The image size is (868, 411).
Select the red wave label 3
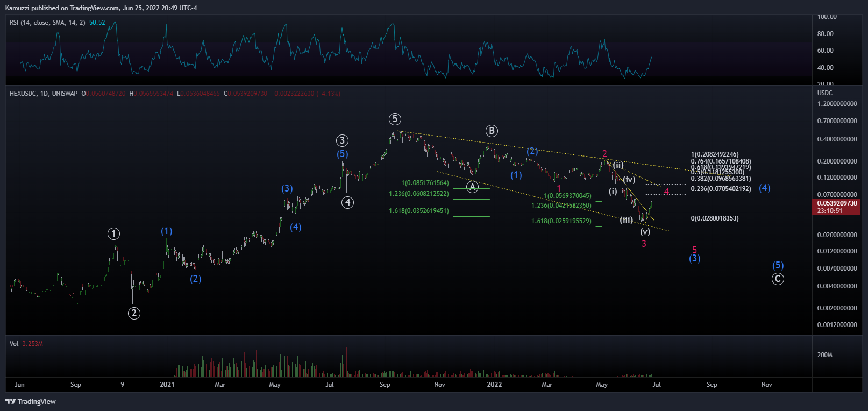[644, 244]
